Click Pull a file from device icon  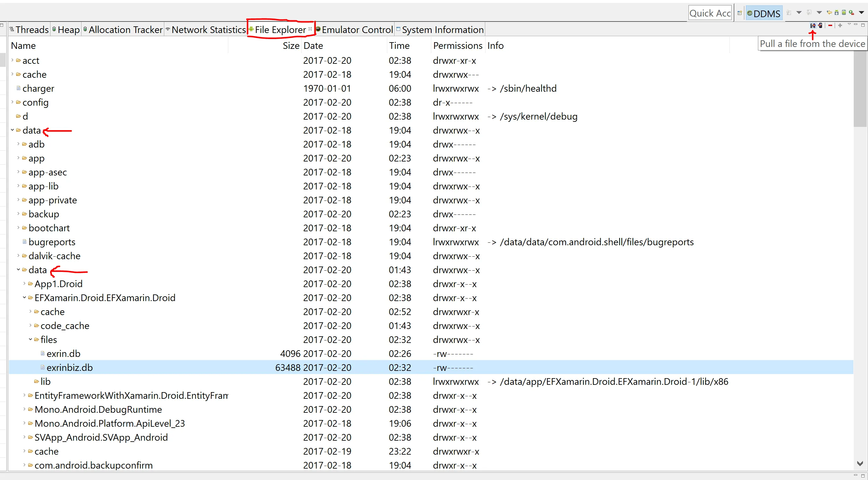click(813, 26)
